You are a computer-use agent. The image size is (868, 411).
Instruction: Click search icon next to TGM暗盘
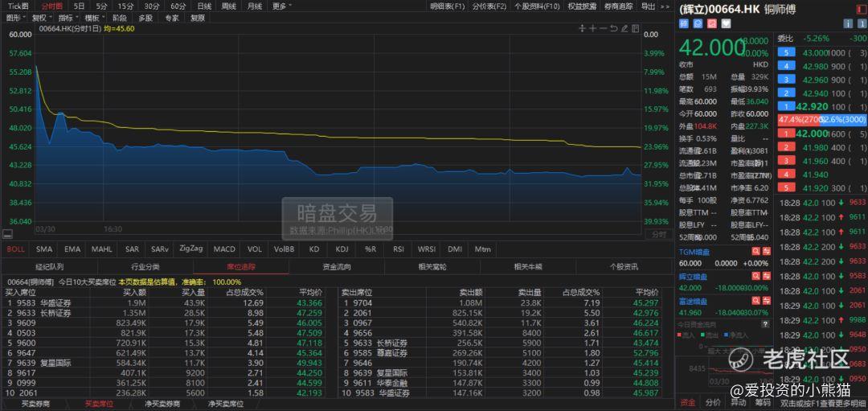click(x=755, y=251)
